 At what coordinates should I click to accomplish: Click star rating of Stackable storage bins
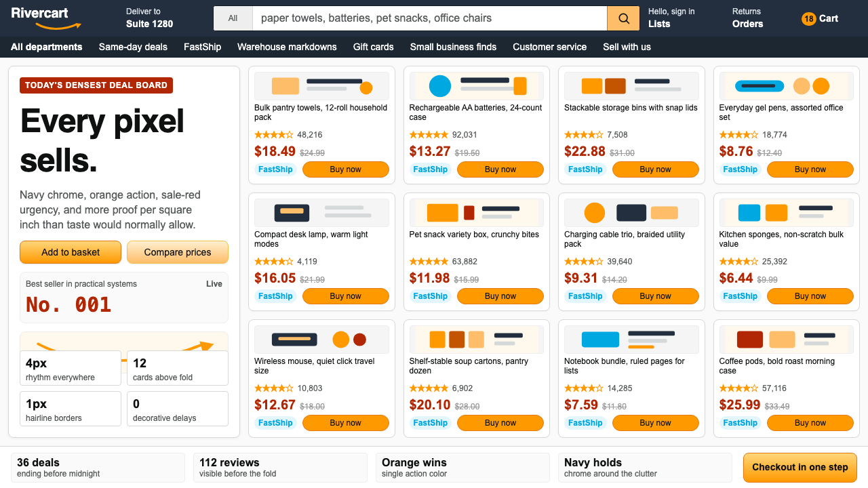[584, 135]
